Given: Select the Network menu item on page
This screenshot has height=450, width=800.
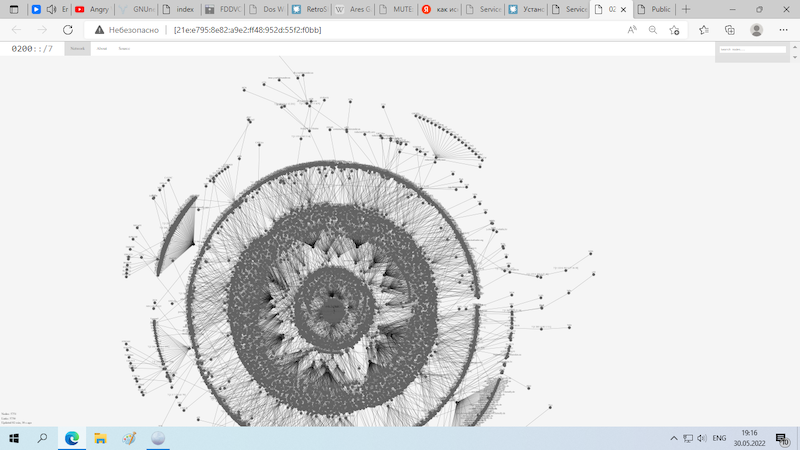Looking at the screenshot, I should [77, 48].
